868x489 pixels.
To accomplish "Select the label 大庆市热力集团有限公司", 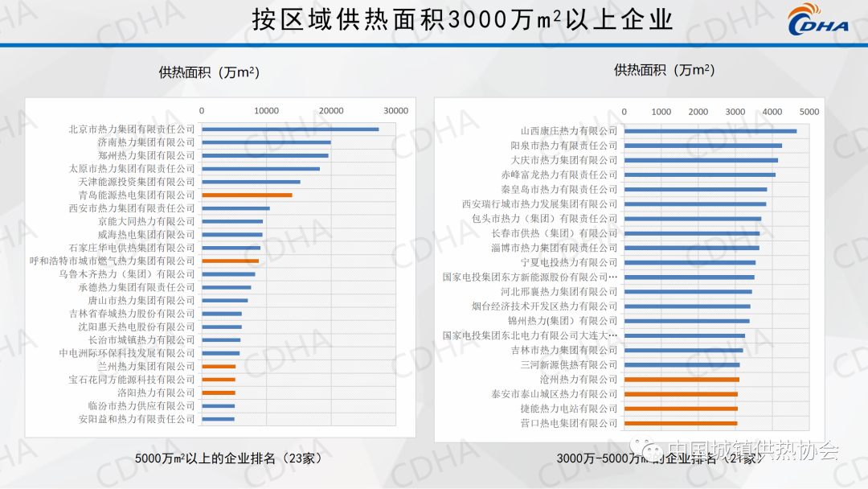I will [564, 160].
